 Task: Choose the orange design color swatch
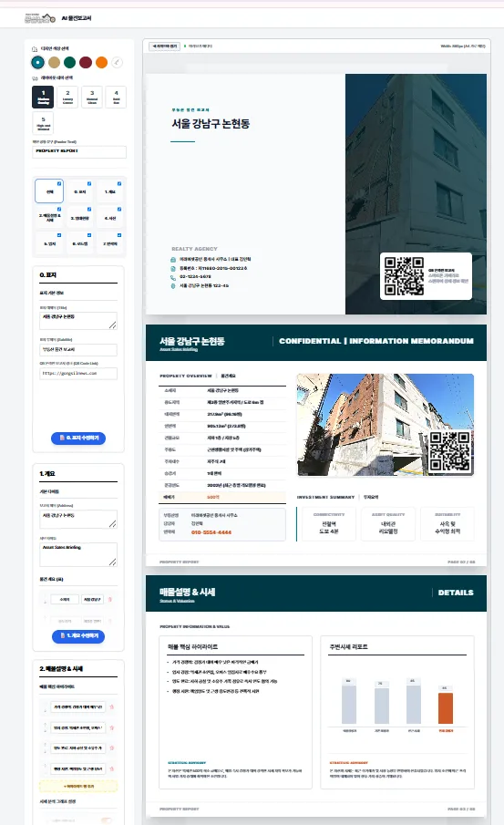point(101,63)
